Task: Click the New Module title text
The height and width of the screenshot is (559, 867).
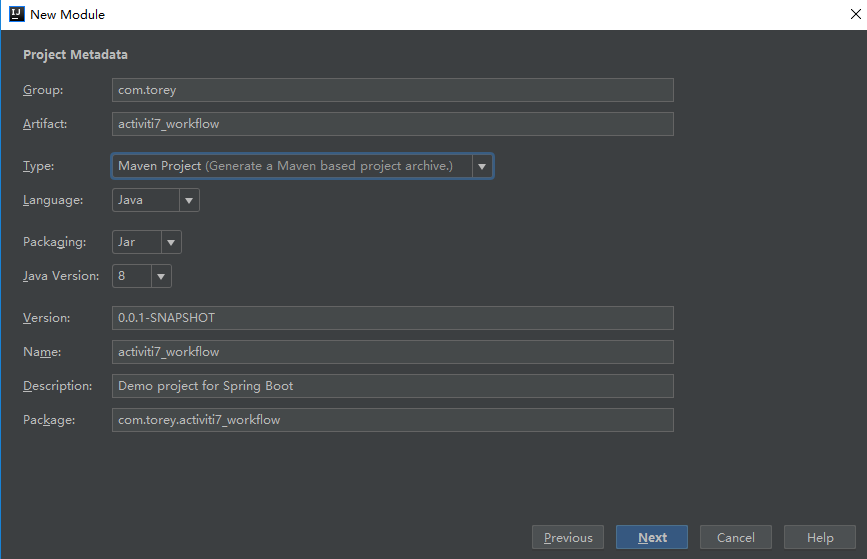Action: point(67,14)
